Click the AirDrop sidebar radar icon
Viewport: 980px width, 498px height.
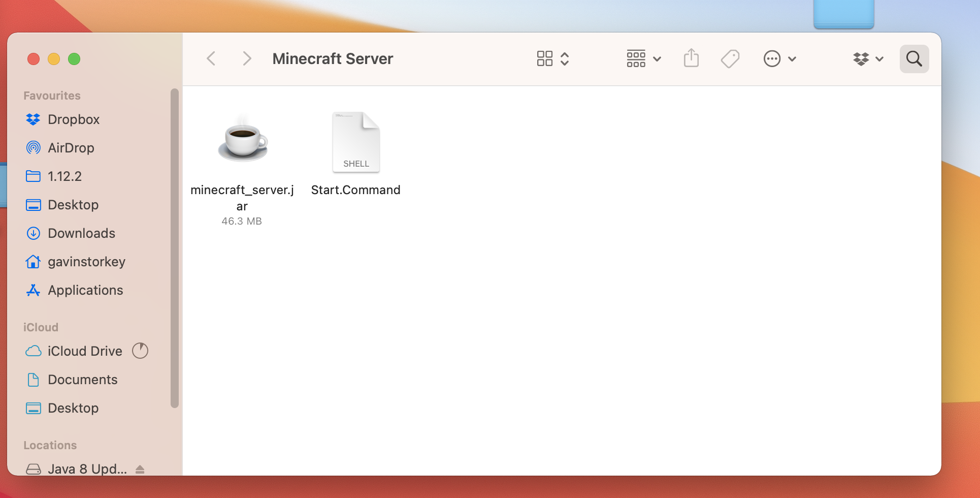tap(33, 148)
